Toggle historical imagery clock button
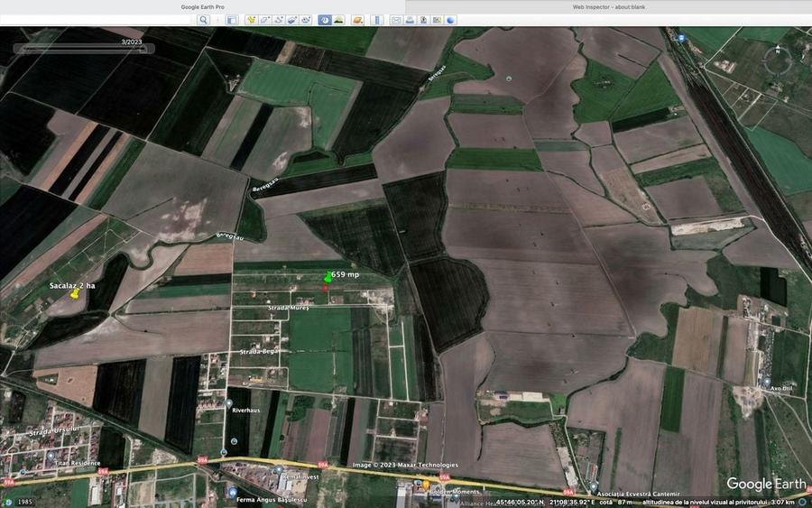 (x=325, y=20)
